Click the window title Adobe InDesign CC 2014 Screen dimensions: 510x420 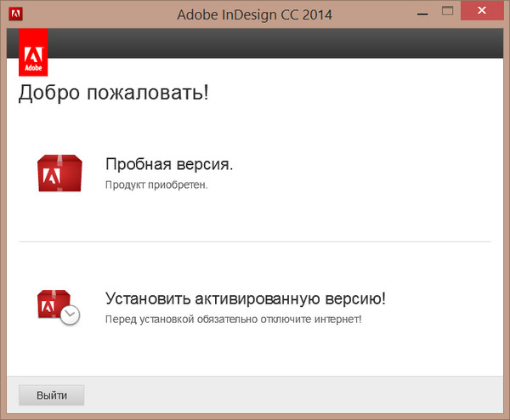tap(255, 14)
